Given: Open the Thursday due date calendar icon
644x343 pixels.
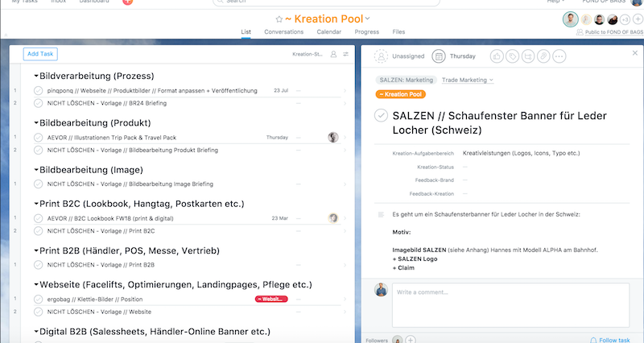Looking at the screenshot, I should (x=439, y=56).
